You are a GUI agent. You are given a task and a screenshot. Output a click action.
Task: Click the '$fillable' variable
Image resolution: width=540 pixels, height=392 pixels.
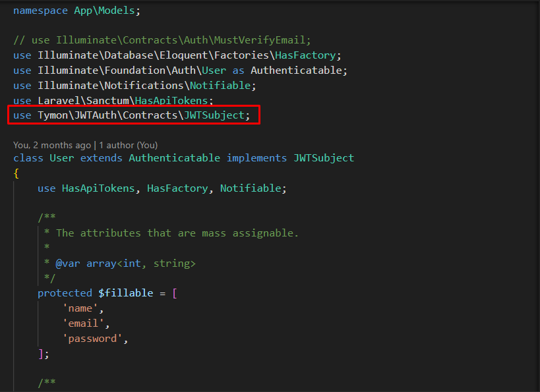pyautogui.click(x=126, y=293)
